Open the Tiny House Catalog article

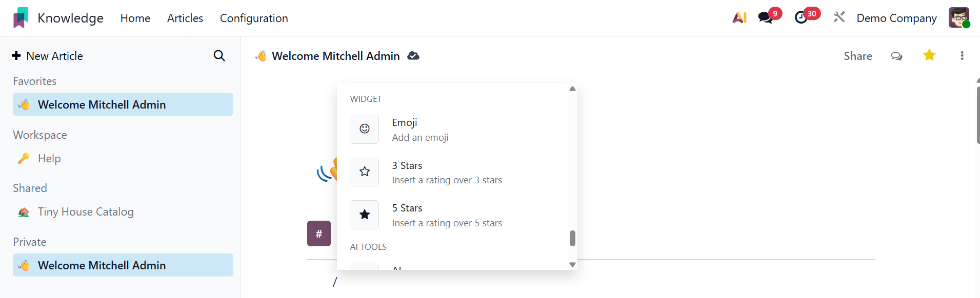[x=86, y=212]
